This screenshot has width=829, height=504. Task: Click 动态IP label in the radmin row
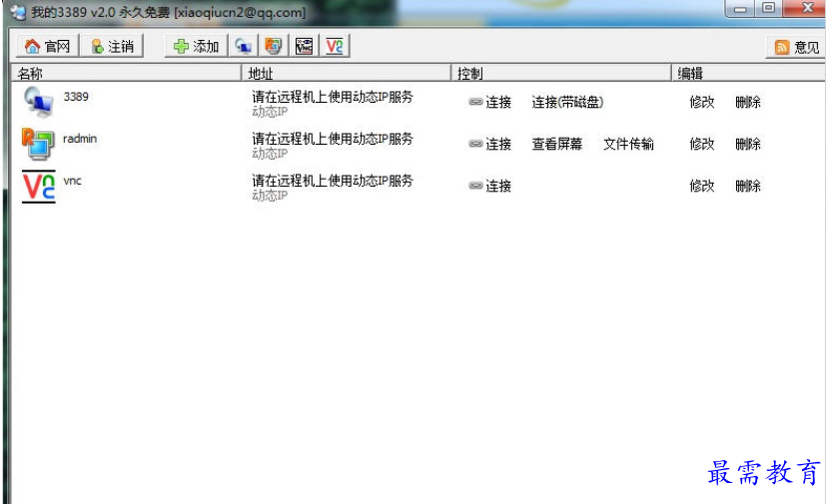pyautogui.click(x=270, y=154)
